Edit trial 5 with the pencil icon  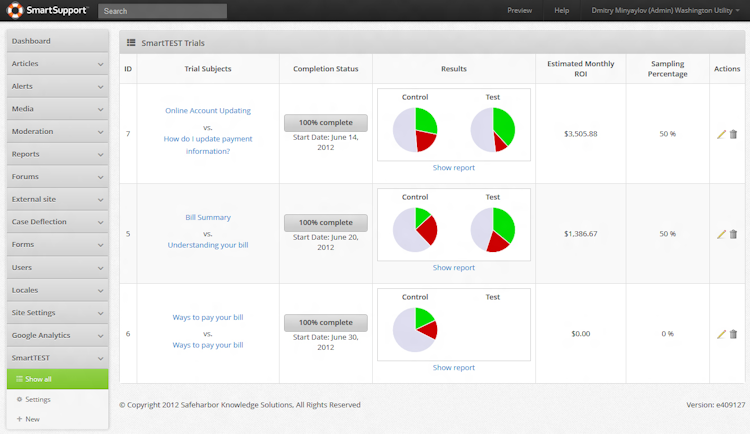click(721, 234)
